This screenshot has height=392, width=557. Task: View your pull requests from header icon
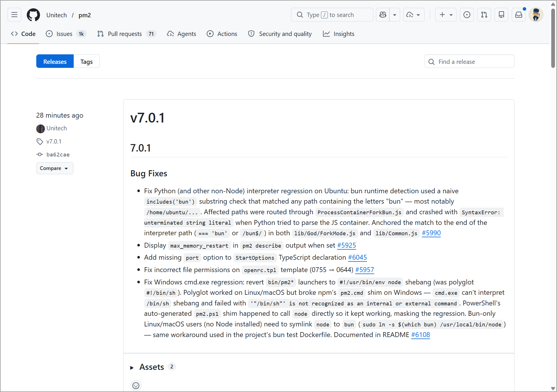click(484, 15)
